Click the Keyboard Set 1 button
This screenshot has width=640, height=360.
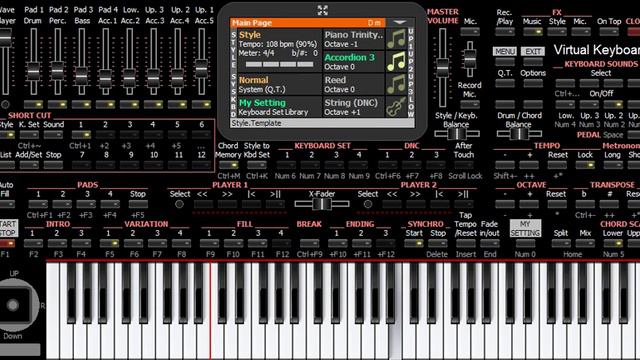pyautogui.click(x=286, y=165)
